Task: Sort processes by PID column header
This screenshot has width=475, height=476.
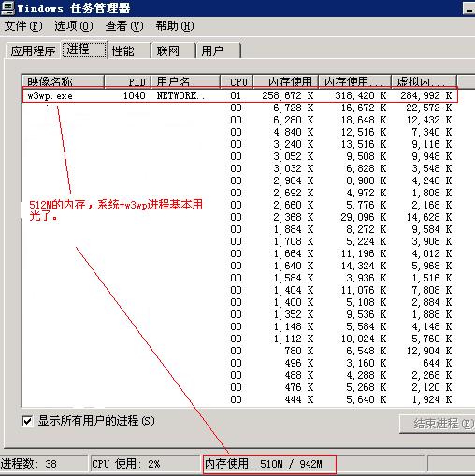Action: (128, 81)
